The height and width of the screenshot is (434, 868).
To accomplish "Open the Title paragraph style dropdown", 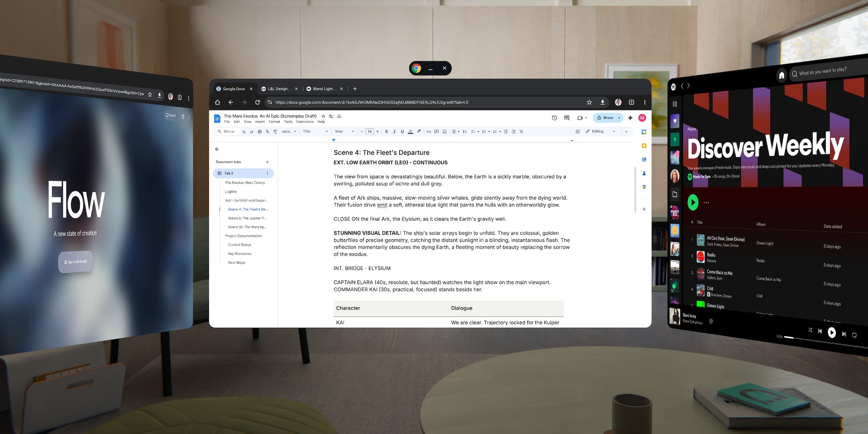I will click(315, 132).
